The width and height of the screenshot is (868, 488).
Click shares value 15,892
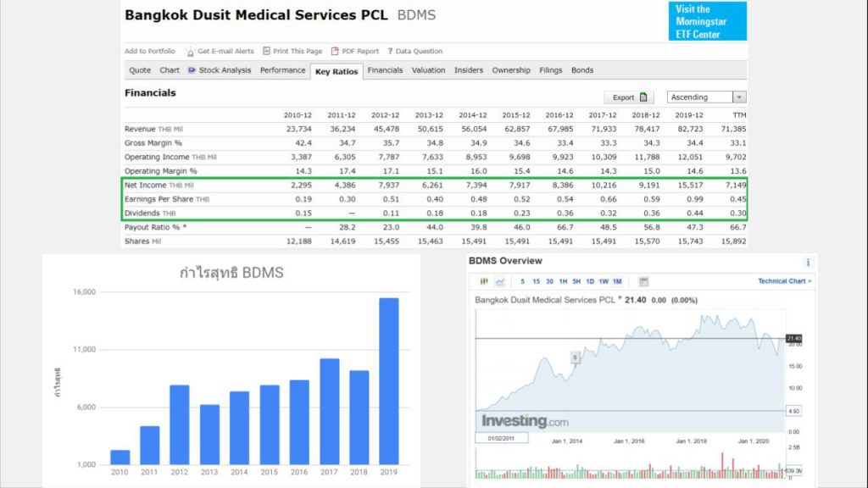click(x=733, y=241)
